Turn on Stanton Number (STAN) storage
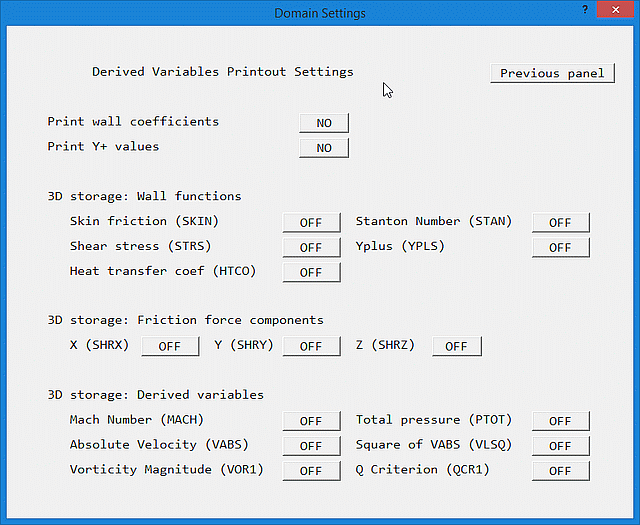 tap(560, 222)
